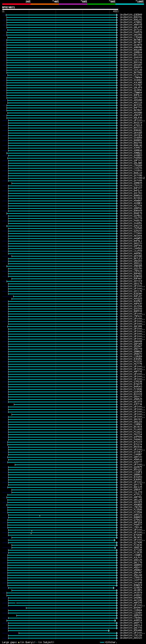Select the UniRef100_B9FBJ0 label

tap(131, 95)
